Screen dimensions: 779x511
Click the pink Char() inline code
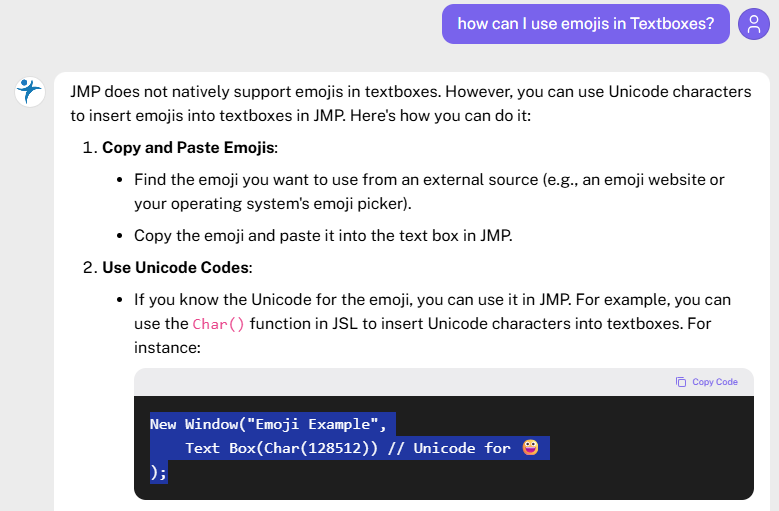(218, 324)
